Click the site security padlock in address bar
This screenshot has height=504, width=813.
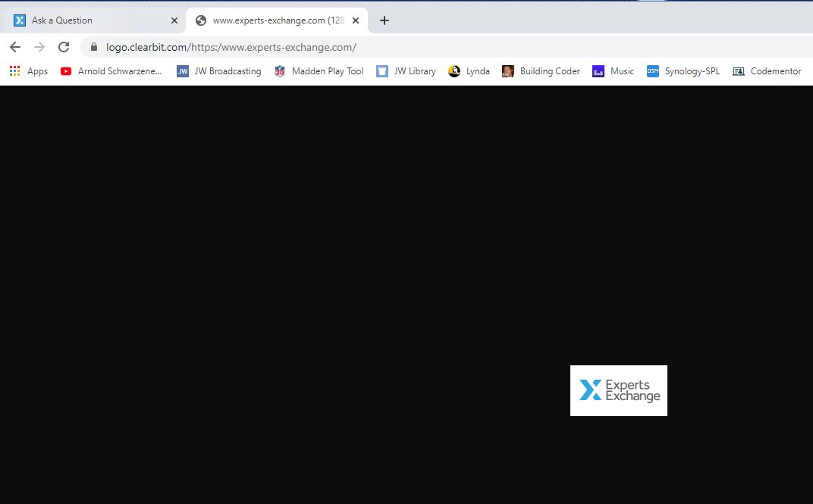click(x=92, y=46)
